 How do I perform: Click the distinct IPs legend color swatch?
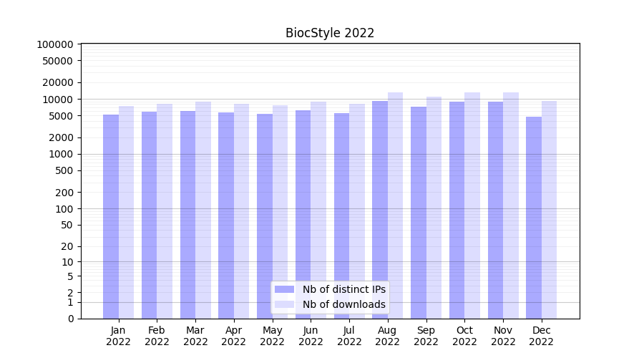point(284,289)
